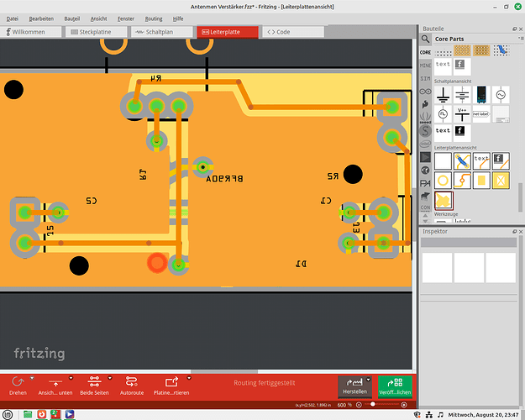Open the Routing menu
The height and width of the screenshot is (420, 525).
[x=153, y=18]
